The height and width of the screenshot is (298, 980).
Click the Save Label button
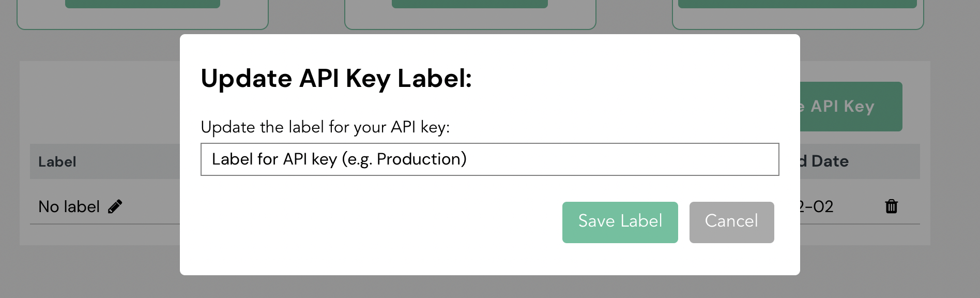pos(620,222)
